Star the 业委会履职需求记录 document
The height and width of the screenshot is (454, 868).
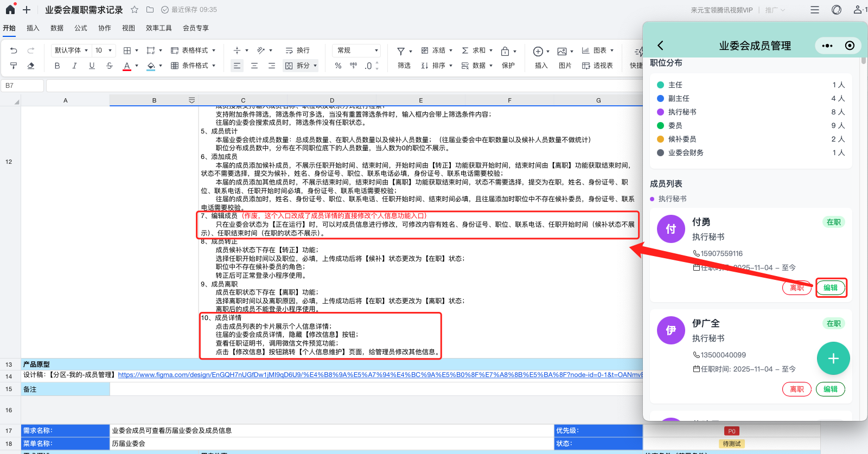pyautogui.click(x=135, y=10)
